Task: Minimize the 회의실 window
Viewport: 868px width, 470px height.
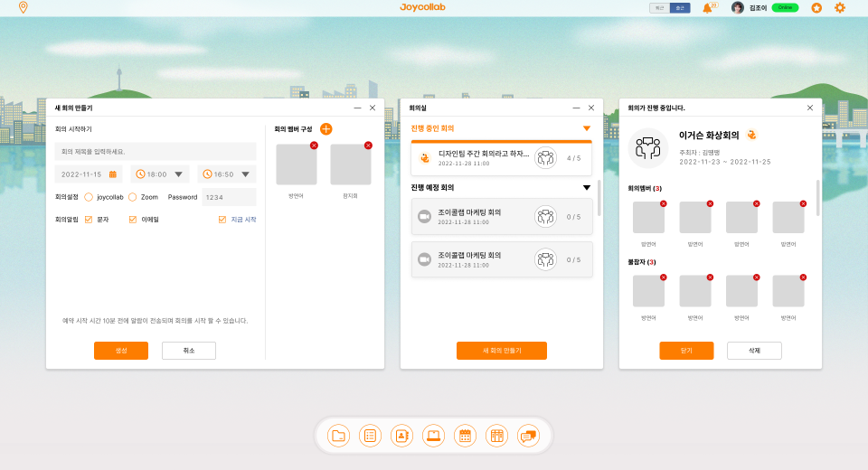Action: [x=576, y=108]
